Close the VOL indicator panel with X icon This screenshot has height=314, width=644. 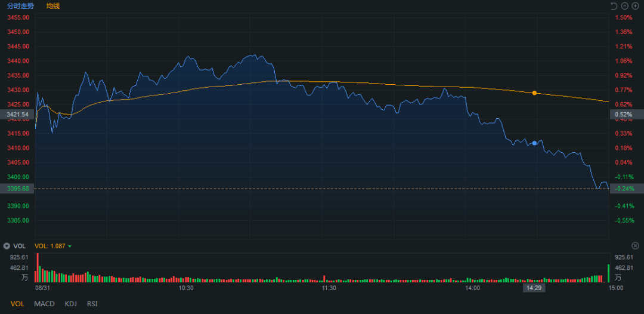[x=635, y=246]
